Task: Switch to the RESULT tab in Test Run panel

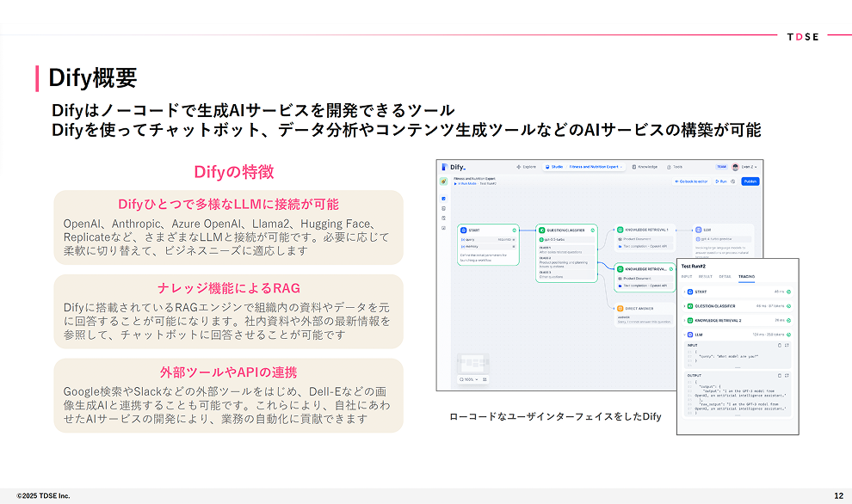Action: tap(705, 277)
